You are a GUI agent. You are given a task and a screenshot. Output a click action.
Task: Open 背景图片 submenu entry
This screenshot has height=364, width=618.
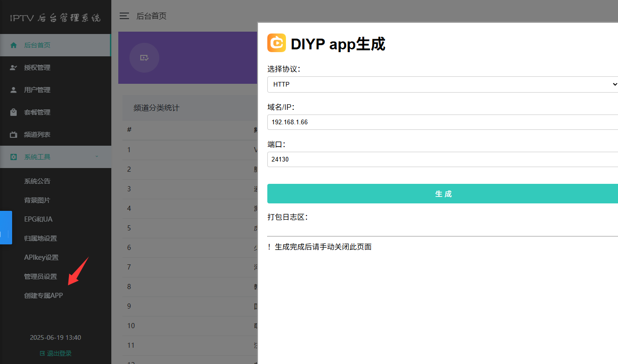pos(37,200)
